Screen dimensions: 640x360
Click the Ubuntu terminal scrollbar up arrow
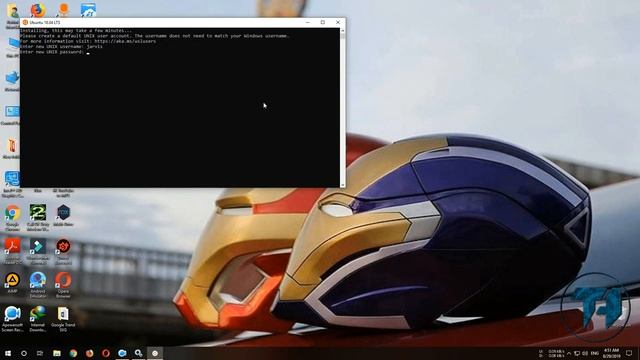[342, 31]
